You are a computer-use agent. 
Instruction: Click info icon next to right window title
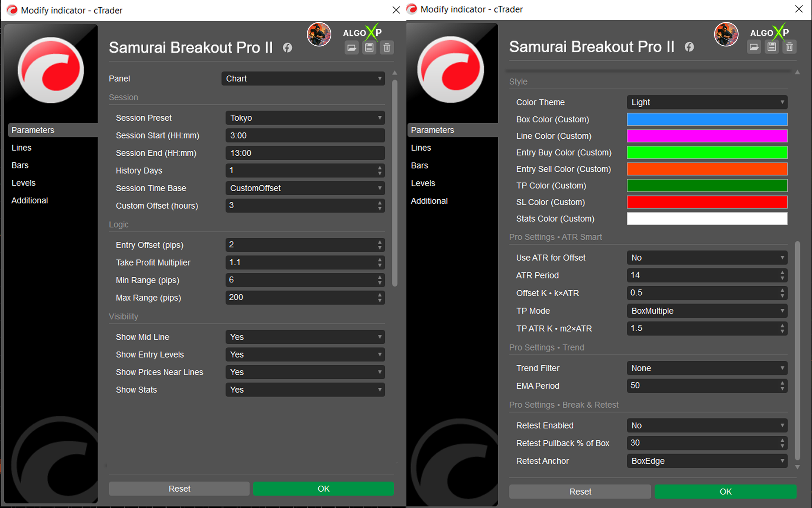[689, 47]
